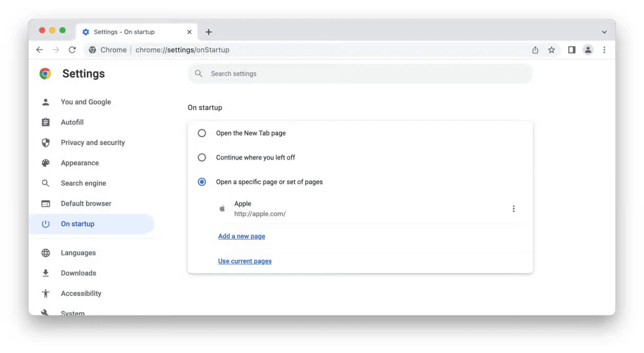Open Autofill settings section
Viewport: 644px width, 353px height.
72,122
